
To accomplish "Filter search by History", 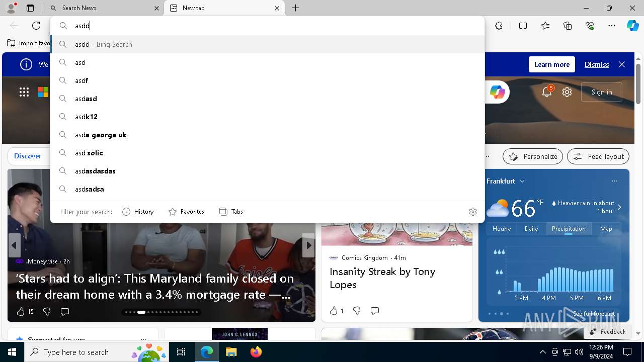I will pyautogui.click(x=138, y=212).
